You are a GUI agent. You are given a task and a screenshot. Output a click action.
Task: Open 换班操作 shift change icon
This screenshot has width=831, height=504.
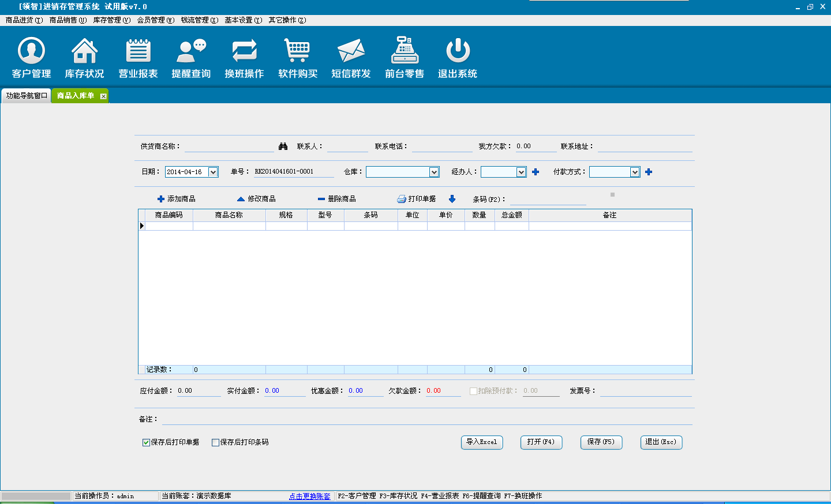point(244,51)
